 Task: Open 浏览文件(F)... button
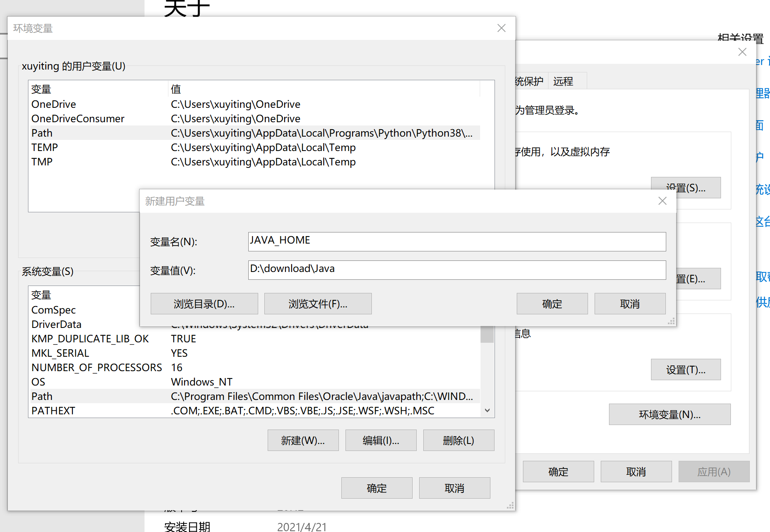coord(318,304)
